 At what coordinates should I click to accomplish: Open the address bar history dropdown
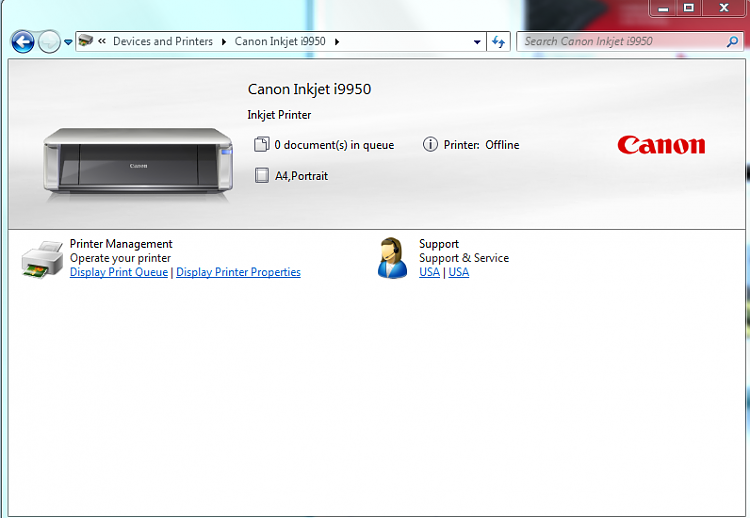477,42
